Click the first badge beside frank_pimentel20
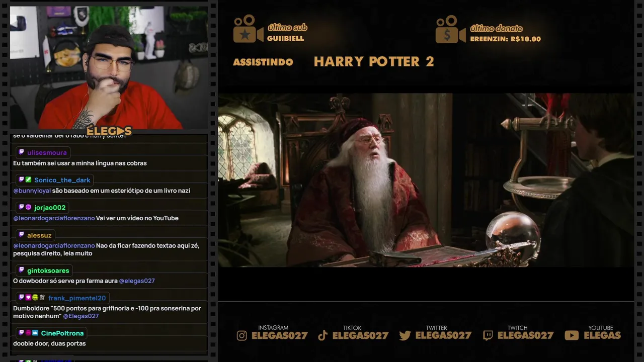This screenshot has width=644, height=362. 21,298
